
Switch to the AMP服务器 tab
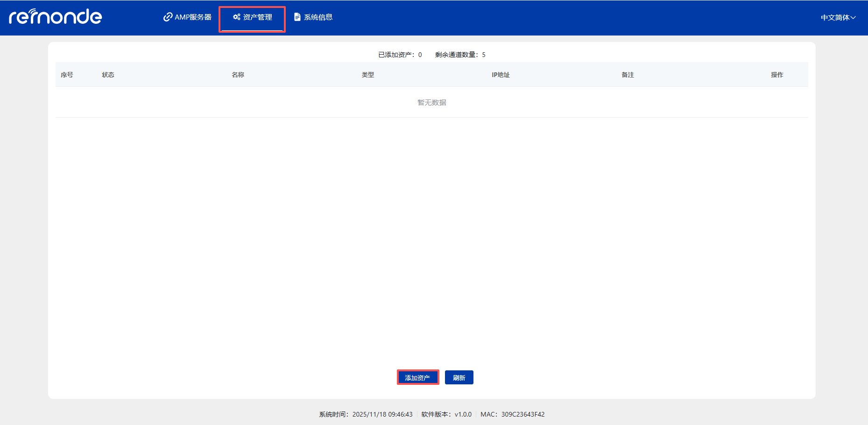tap(192, 17)
